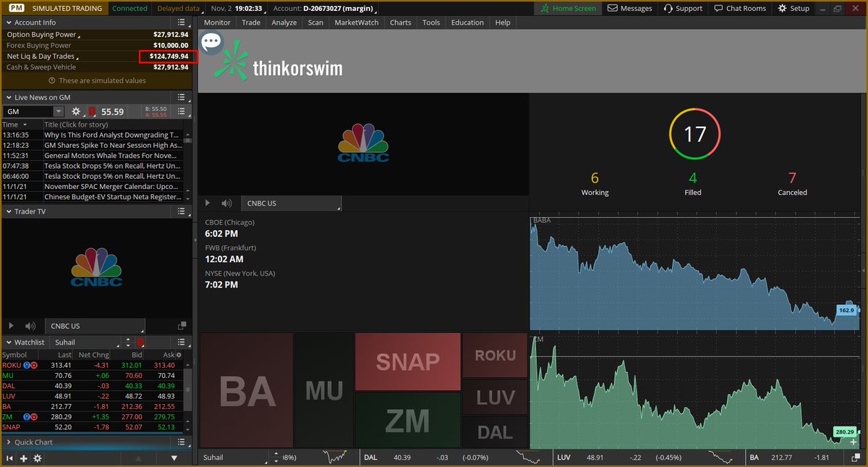Open the list menu icon beside GM quote

pyautogui.click(x=183, y=112)
